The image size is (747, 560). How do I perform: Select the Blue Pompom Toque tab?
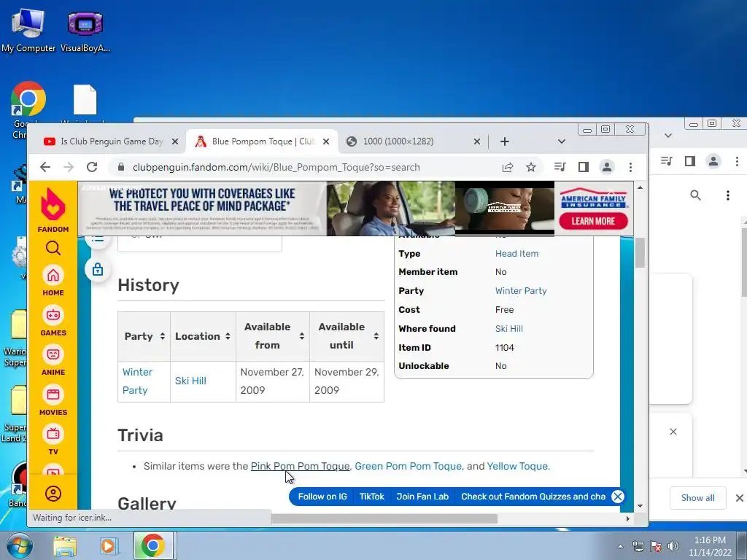pos(261,141)
